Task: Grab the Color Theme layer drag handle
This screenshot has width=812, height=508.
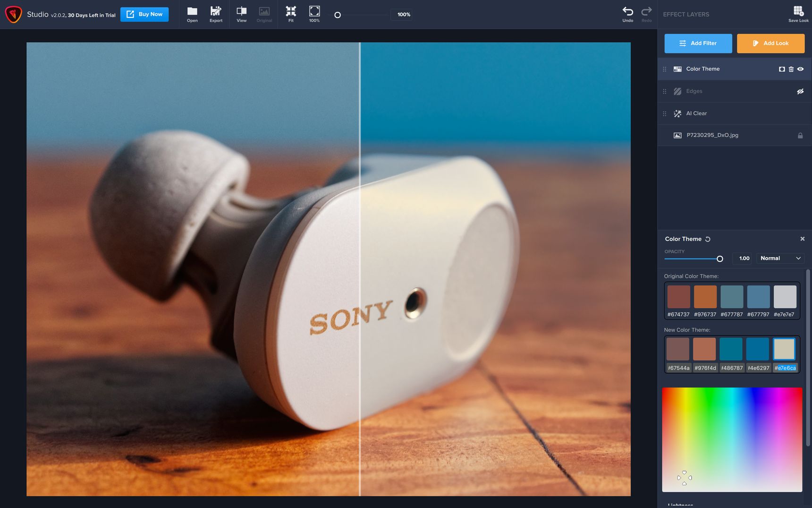Action: pos(665,69)
